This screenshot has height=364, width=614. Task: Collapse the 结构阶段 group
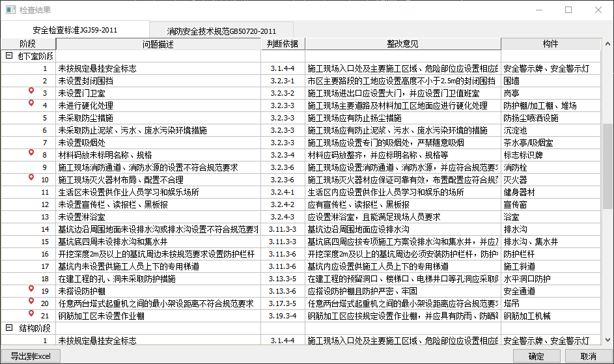9,328
